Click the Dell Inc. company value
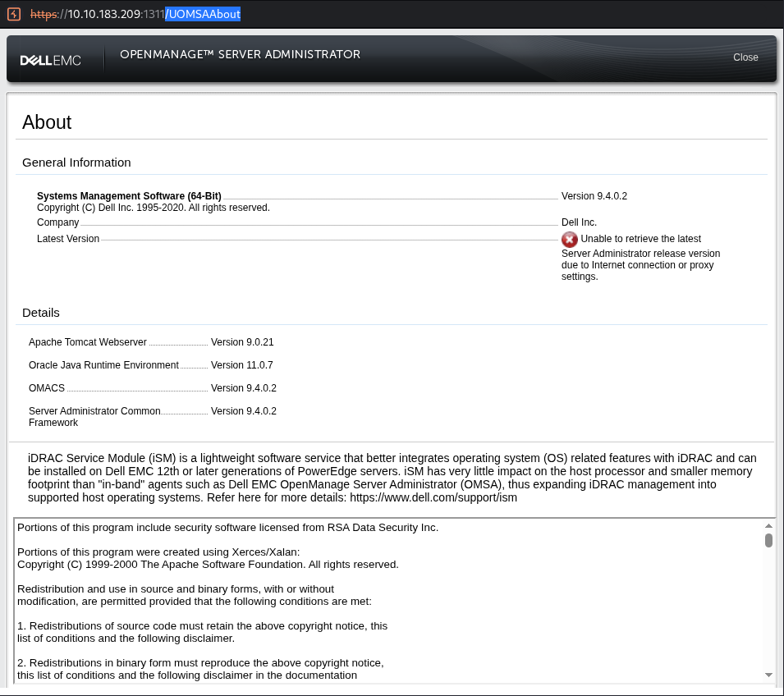784x696 pixels. click(579, 222)
